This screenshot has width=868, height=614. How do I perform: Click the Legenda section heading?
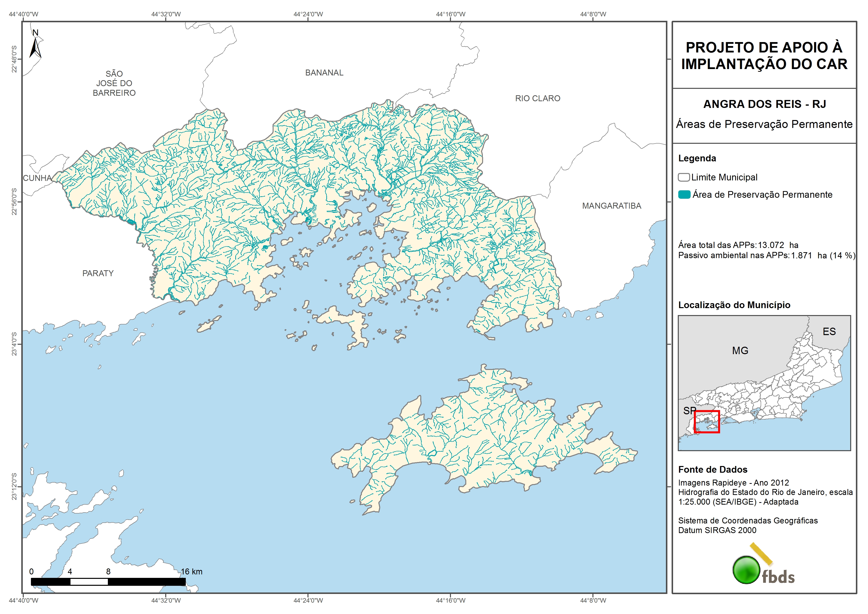[x=697, y=159]
